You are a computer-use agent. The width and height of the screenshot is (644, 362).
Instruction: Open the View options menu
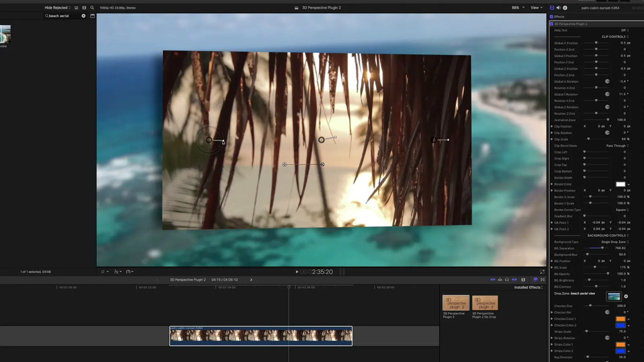pos(537,8)
